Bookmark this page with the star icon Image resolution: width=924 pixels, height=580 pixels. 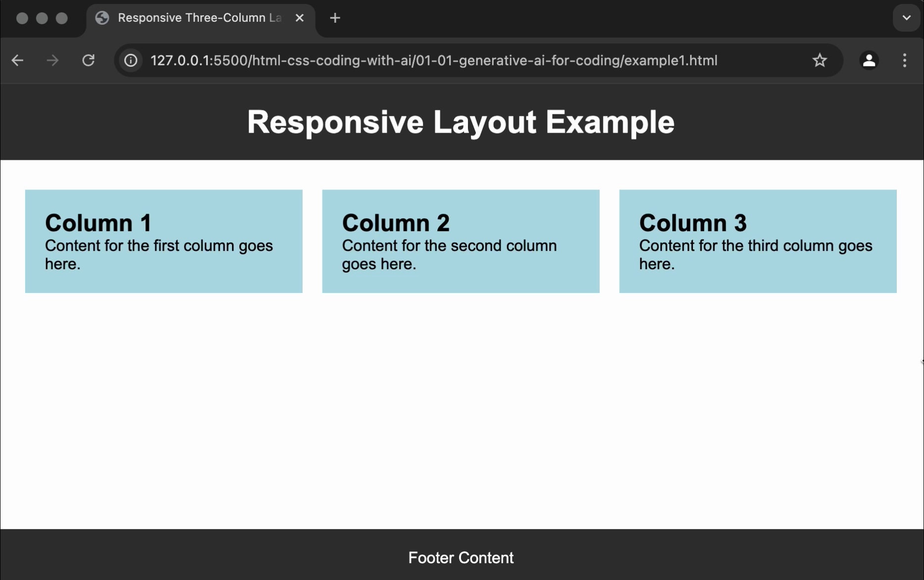tap(820, 60)
